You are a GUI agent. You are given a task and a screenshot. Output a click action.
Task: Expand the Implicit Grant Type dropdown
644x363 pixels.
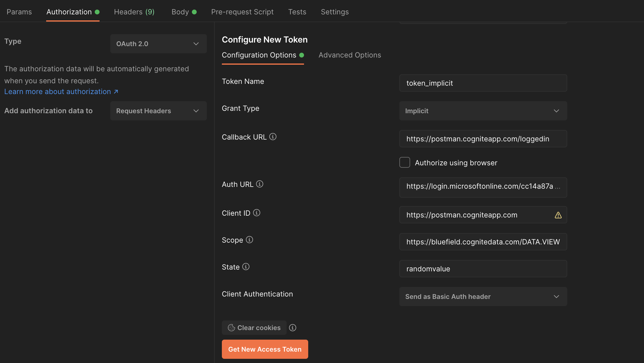pyautogui.click(x=483, y=111)
